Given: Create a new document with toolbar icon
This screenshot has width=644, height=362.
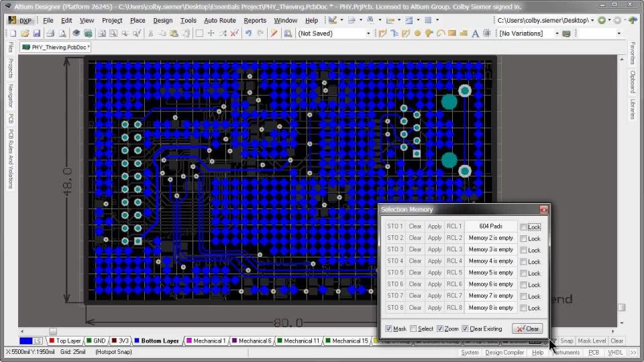Looking at the screenshot, I should pyautogui.click(x=13, y=34).
